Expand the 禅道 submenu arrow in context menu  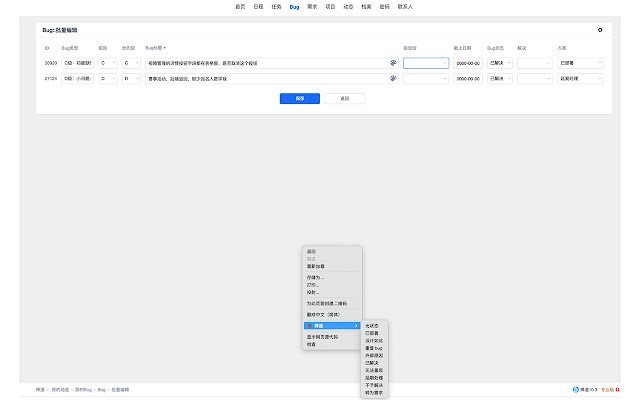point(356,326)
